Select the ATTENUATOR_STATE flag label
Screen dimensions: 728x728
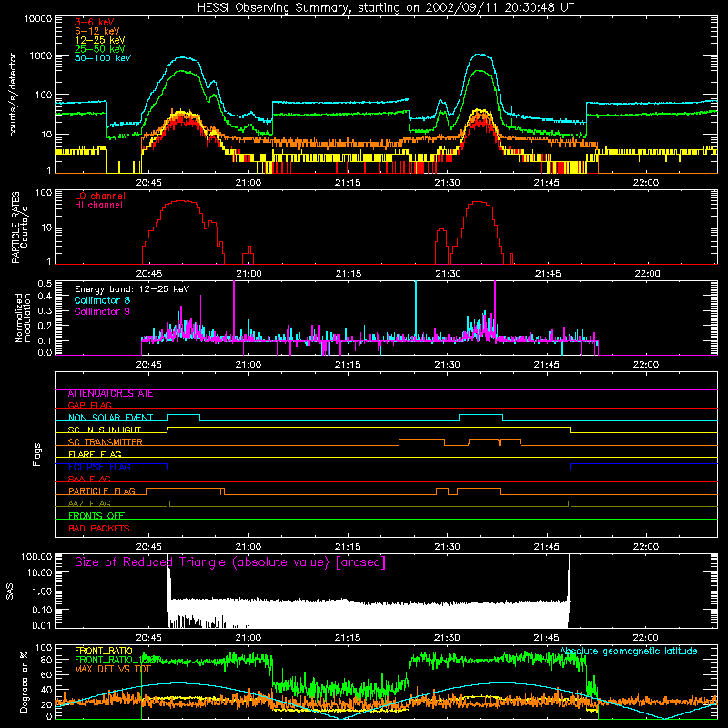110,394
